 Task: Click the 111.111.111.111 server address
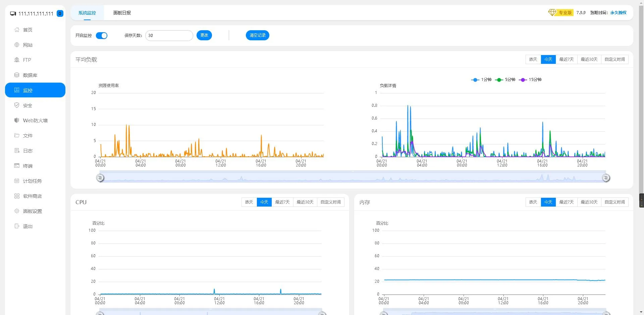(x=36, y=14)
